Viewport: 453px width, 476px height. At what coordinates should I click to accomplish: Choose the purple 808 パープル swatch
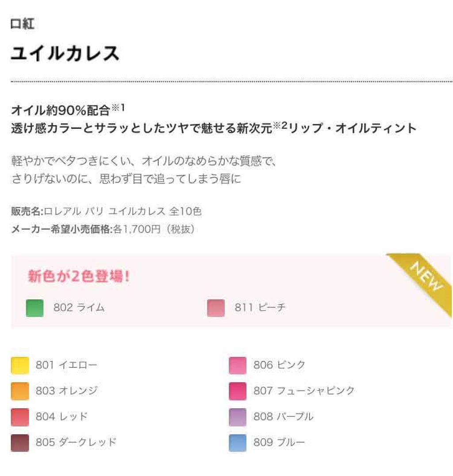pos(238,417)
